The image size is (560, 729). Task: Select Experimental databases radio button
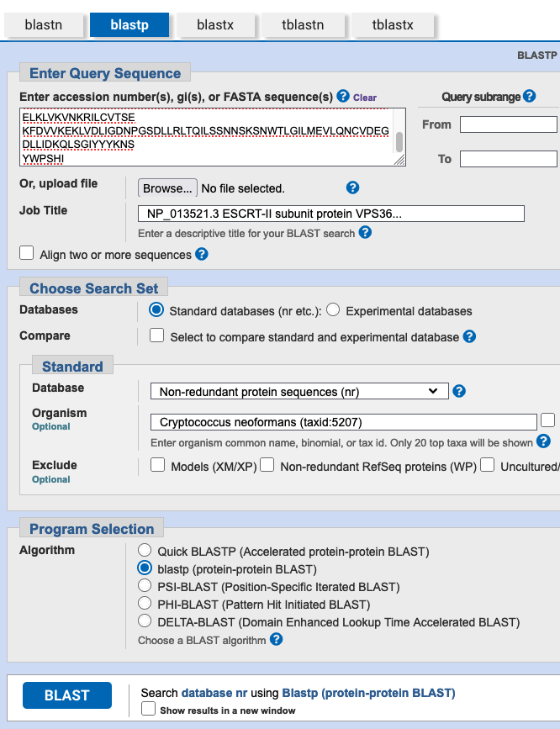coord(333,309)
